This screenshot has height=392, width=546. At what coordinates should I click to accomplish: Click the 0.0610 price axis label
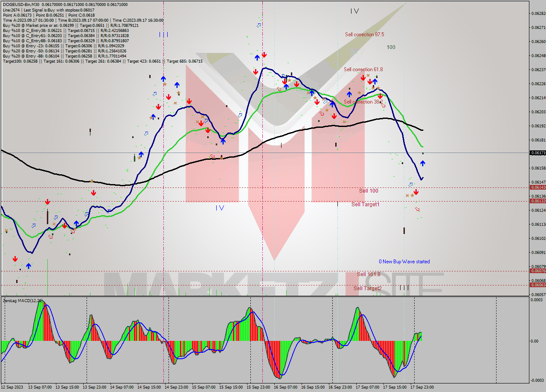coord(538,239)
